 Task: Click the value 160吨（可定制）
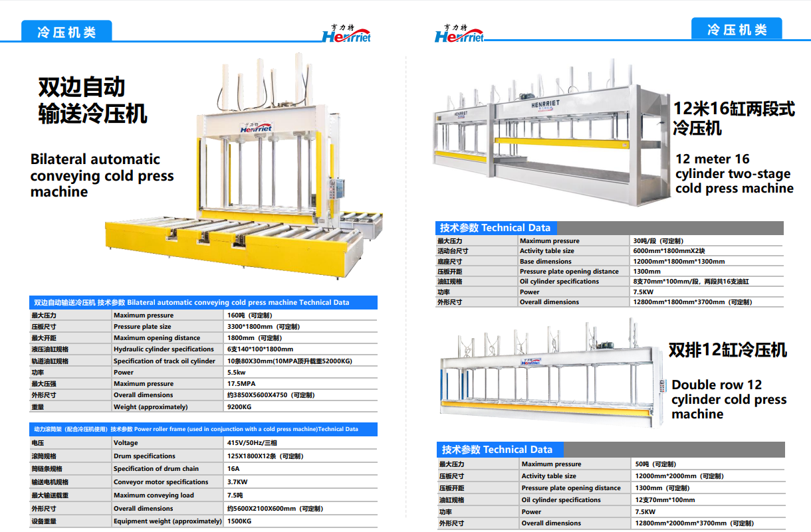point(249,315)
